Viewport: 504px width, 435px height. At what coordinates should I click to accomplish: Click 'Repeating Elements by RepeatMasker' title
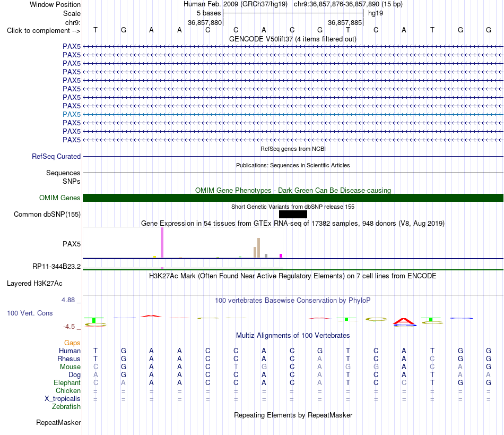pos(293,415)
